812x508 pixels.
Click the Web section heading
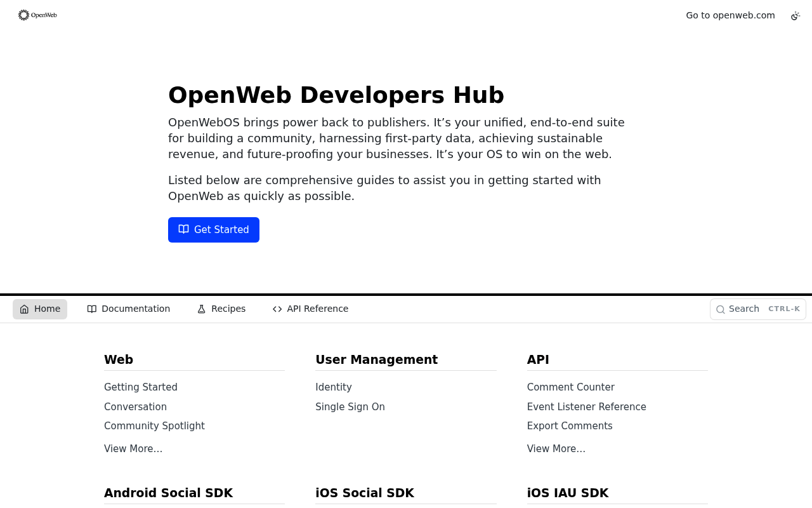coord(119,360)
